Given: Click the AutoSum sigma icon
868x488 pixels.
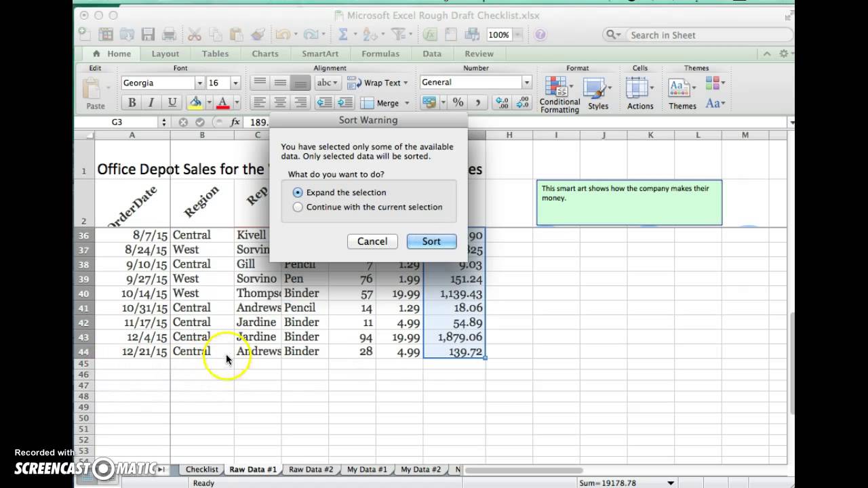Looking at the screenshot, I should [x=343, y=34].
